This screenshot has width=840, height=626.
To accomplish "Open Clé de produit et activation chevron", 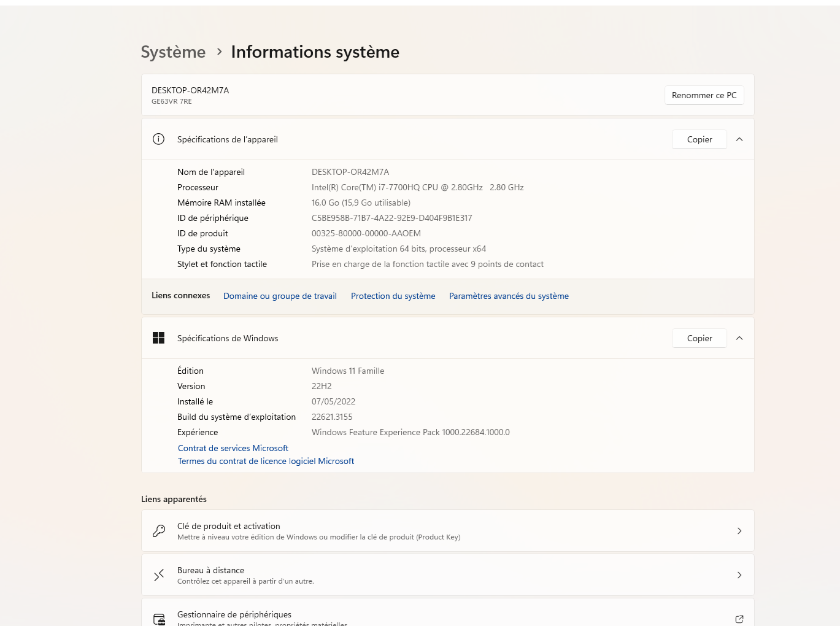I will coord(739,531).
